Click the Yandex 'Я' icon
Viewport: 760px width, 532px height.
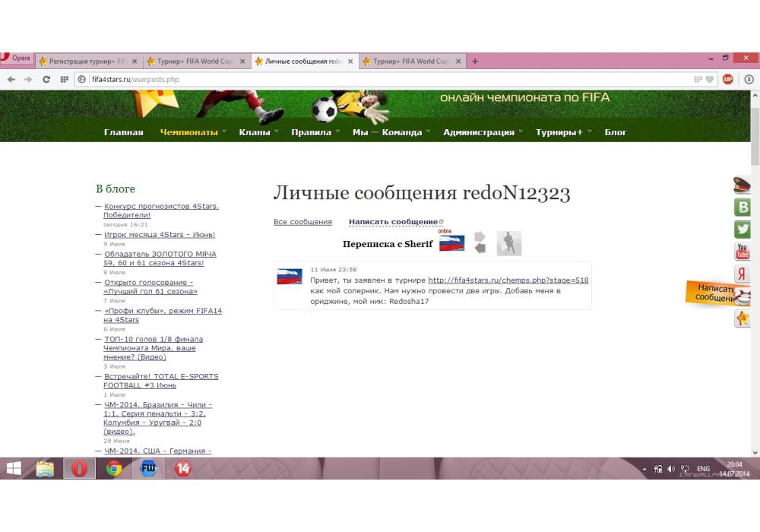(743, 274)
